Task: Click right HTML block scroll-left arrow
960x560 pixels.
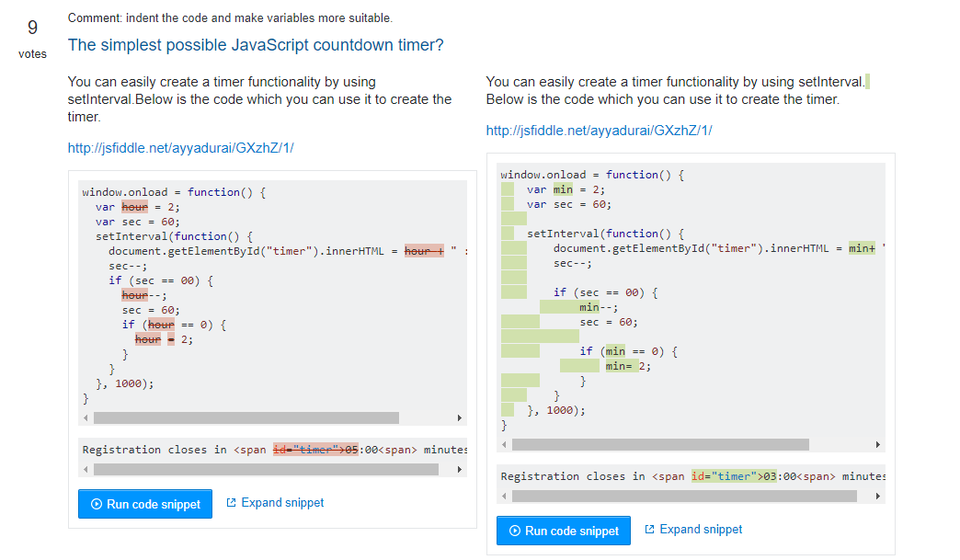Action: (x=504, y=497)
